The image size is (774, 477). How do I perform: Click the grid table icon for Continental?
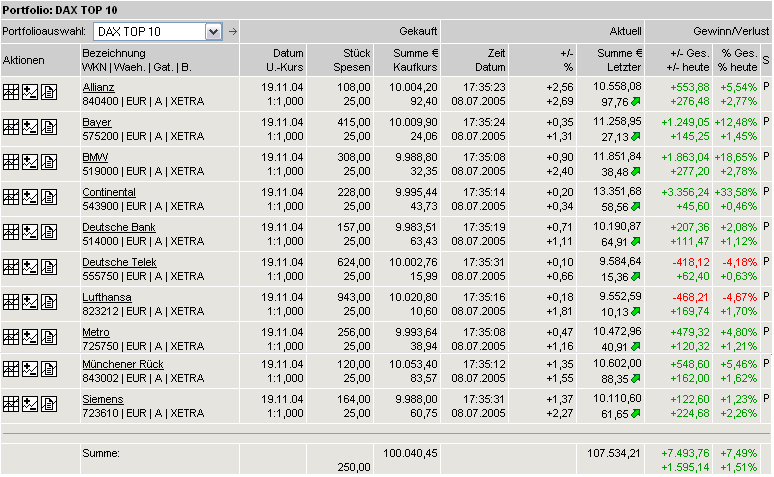tap(11, 200)
